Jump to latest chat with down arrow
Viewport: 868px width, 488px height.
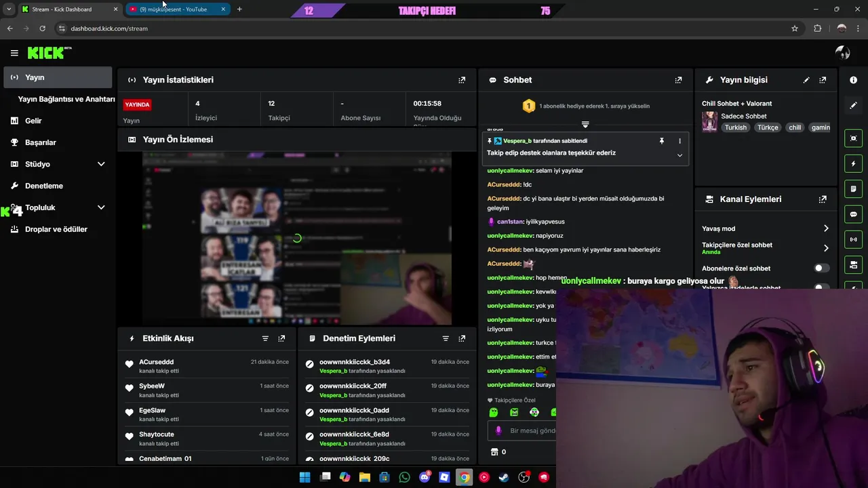[x=585, y=125]
